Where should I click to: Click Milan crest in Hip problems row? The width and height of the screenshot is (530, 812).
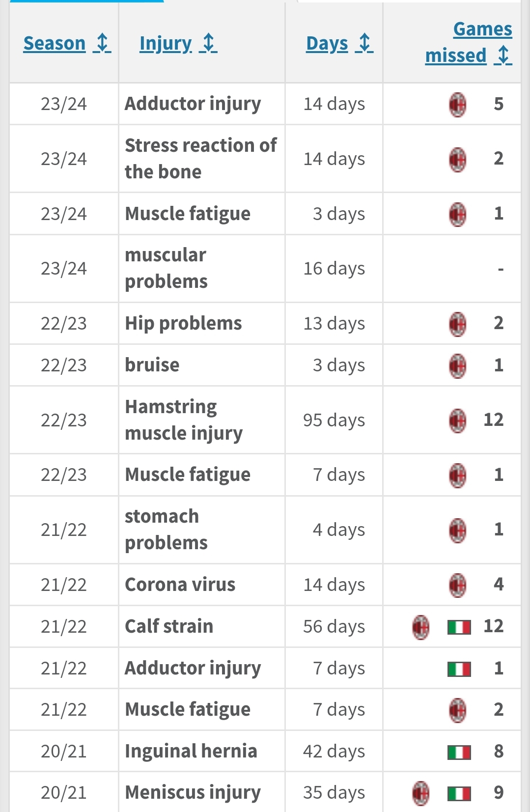(x=457, y=324)
